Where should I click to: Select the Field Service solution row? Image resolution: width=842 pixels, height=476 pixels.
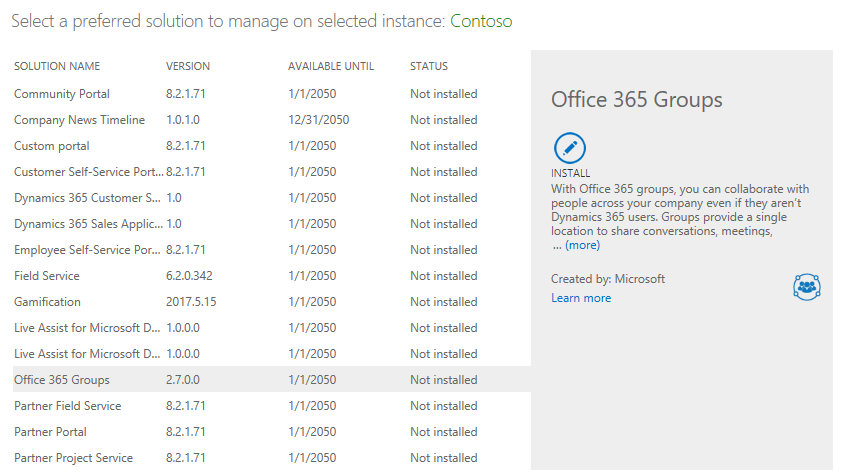(x=272, y=276)
